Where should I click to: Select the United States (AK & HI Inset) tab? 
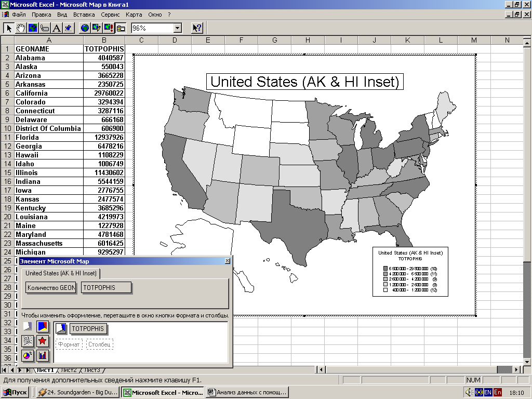(61, 273)
